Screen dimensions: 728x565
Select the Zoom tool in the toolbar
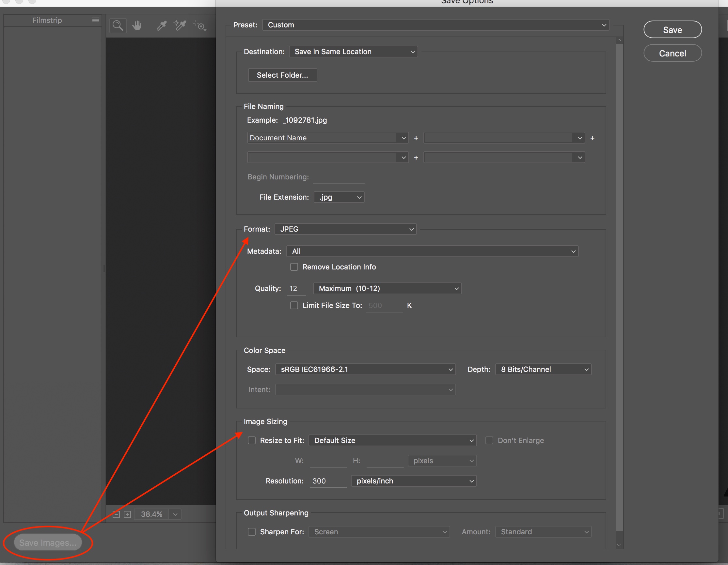point(118,26)
